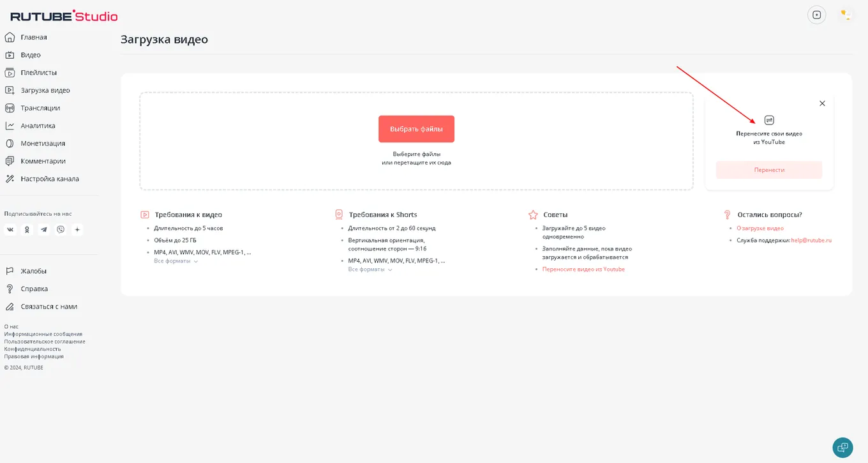Open the О загрузке видео link
This screenshot has width=868, height=463.
pos(760,228)
